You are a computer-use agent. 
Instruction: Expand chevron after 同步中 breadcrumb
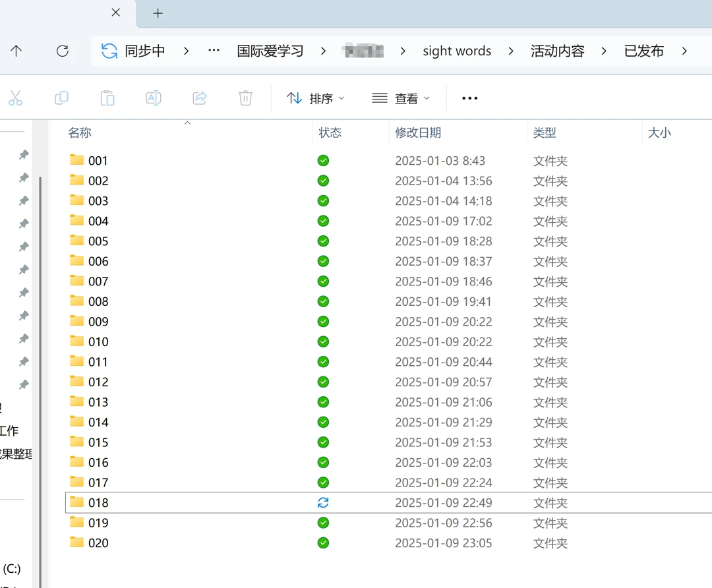[x=186, y=51]
